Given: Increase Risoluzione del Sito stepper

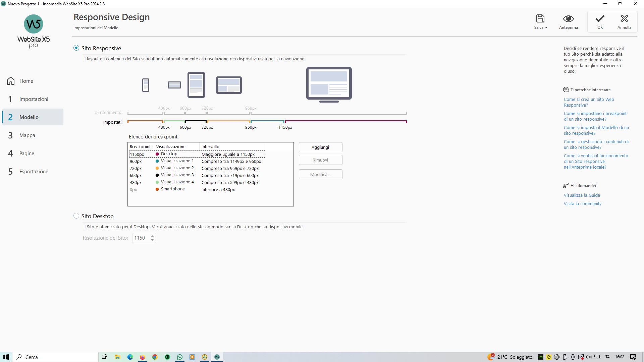Looking at the screenshot, I should point(153,236).
